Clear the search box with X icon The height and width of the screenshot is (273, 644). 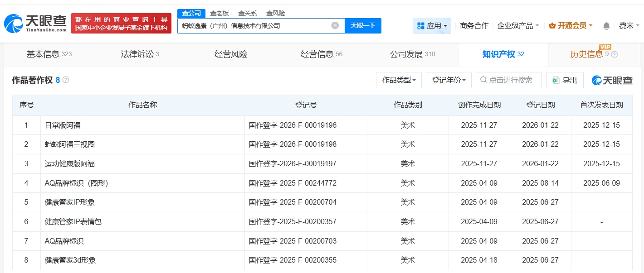pyautogui.click(x=335, y=25)
